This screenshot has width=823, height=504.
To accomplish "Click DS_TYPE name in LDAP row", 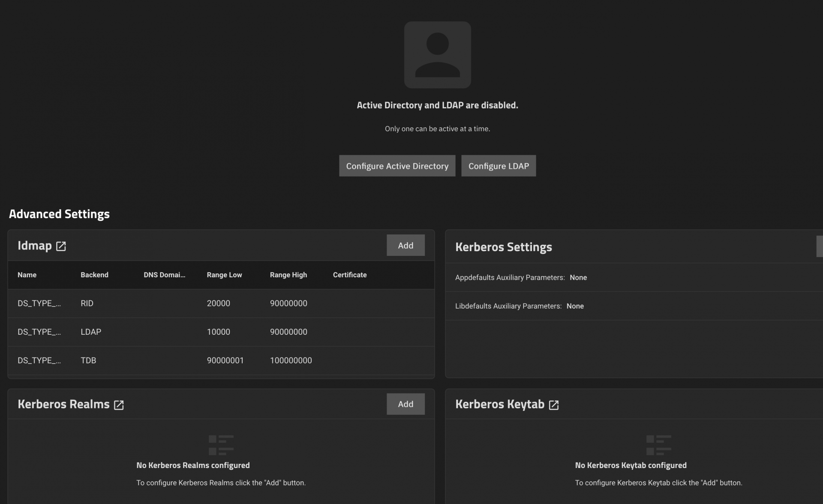I will click(x=39, y=332).
